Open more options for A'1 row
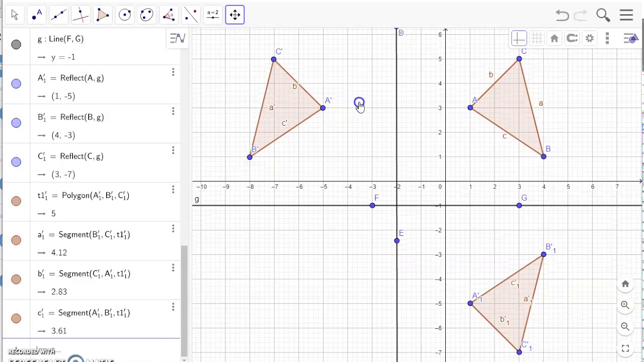The width and height of the screenshot is (644, 362). pyautogui.click(x=173, y=72)
